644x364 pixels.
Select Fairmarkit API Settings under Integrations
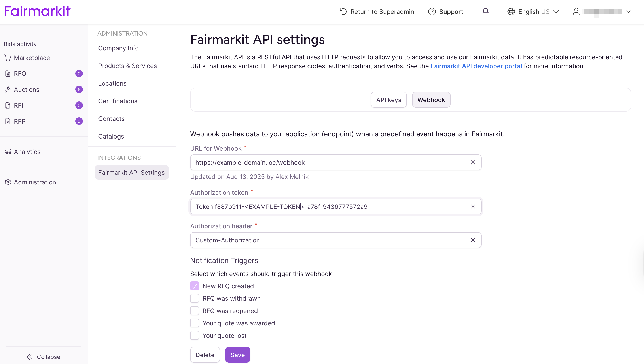pos(132,172)
